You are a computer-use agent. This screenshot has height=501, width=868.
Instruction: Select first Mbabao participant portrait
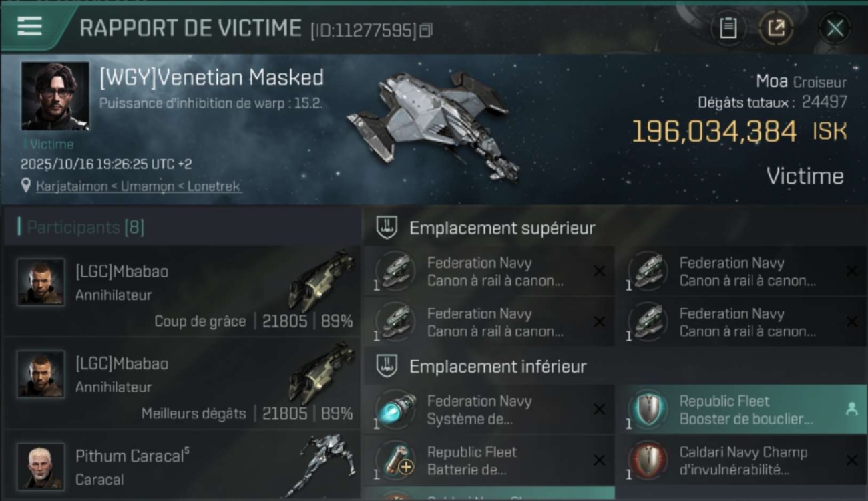click(41, 282)
